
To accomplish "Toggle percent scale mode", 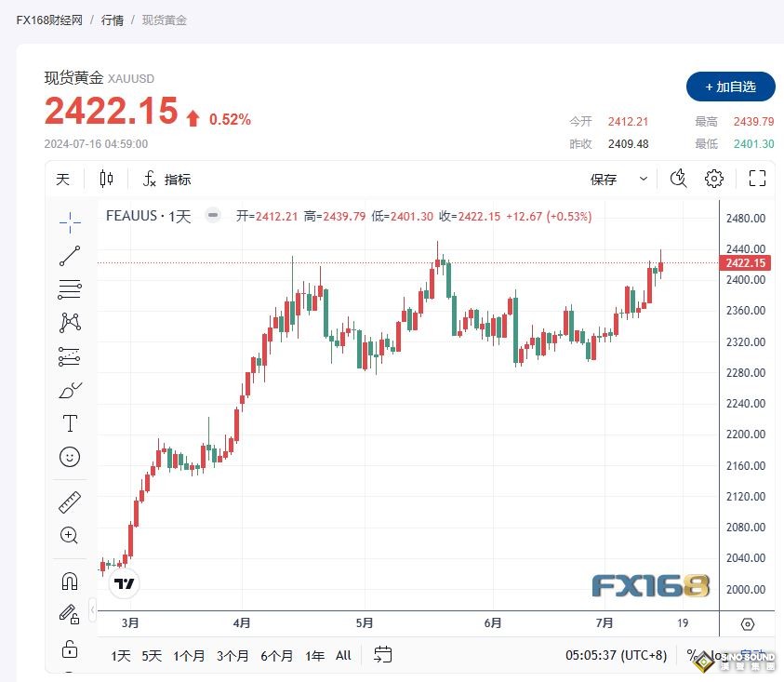I will pos(692,654).
